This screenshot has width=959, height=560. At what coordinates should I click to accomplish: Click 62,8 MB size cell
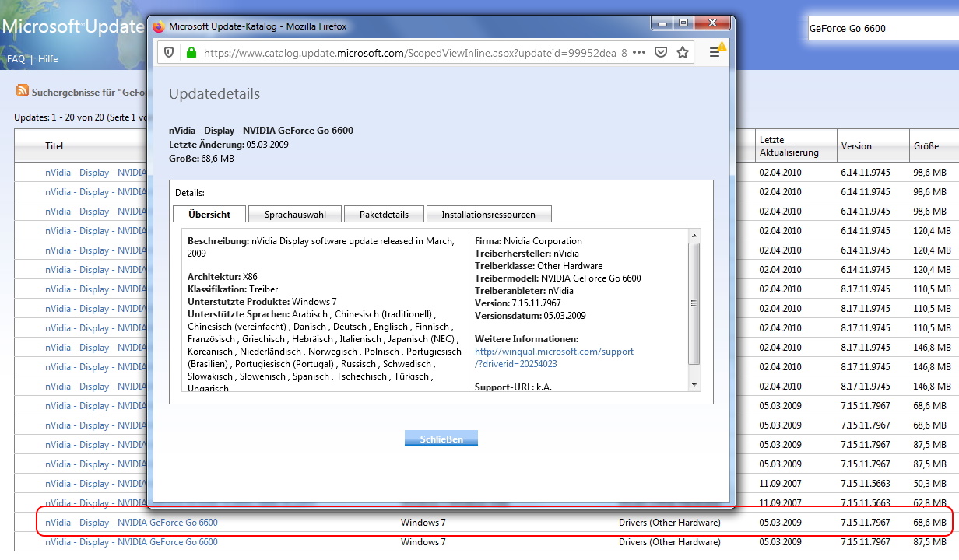(930, 503)
